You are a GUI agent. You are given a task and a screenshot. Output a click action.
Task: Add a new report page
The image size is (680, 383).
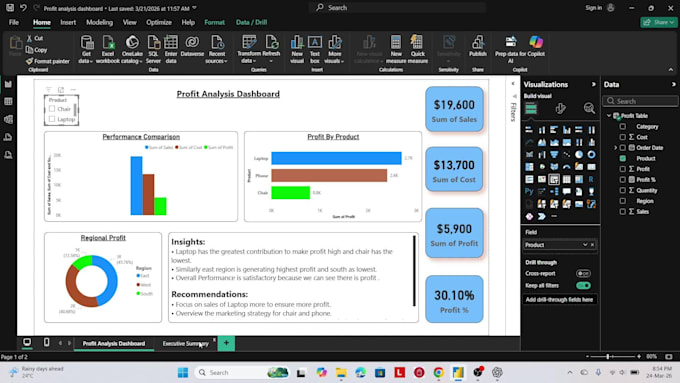click(x=226, y=343)
